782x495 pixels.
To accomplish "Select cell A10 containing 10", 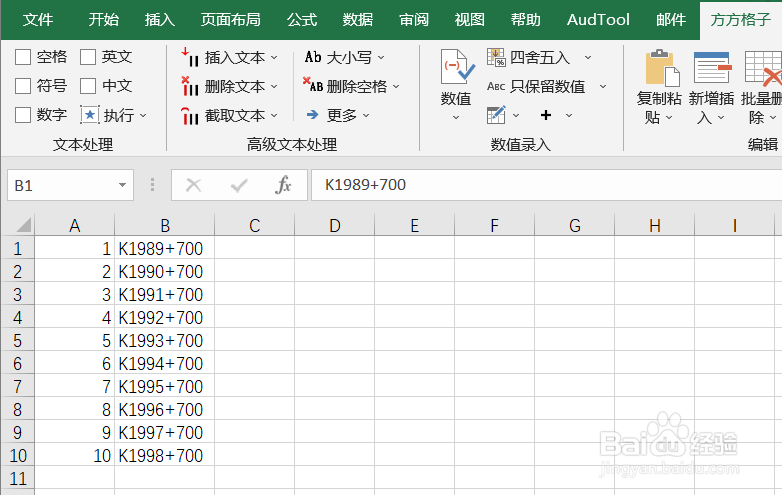I will [x=75, y=456].
